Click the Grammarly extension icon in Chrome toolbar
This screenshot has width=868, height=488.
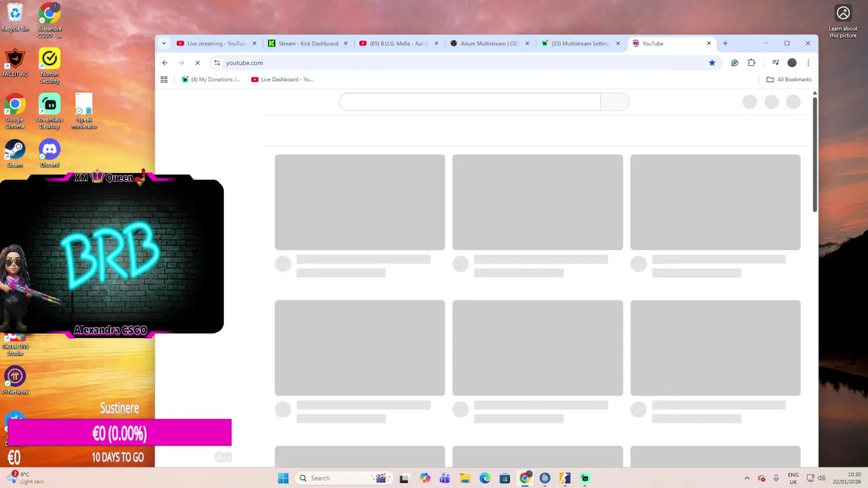point(734,62)
